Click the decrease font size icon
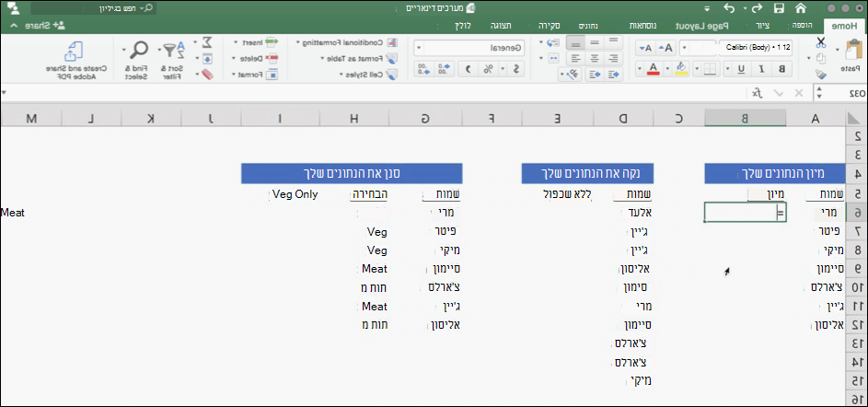Screen dimensions: 868x407 coord(646,48)
